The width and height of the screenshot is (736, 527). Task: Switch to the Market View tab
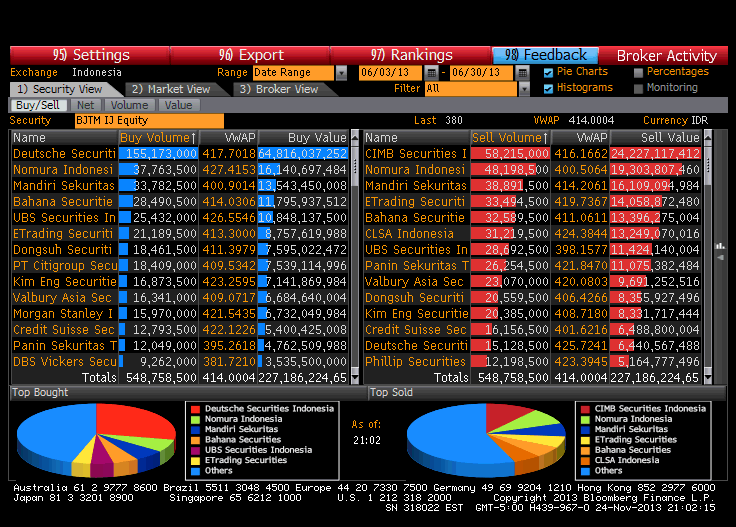coord(171,89)
